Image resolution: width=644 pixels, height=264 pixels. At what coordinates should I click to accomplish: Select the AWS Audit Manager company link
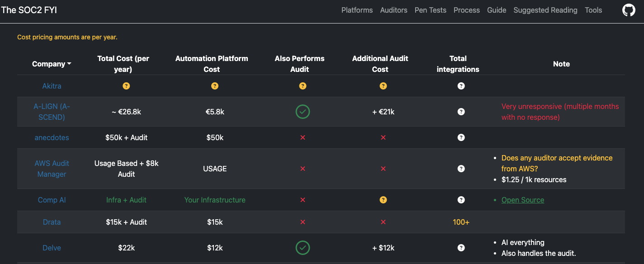pos(52,169)
